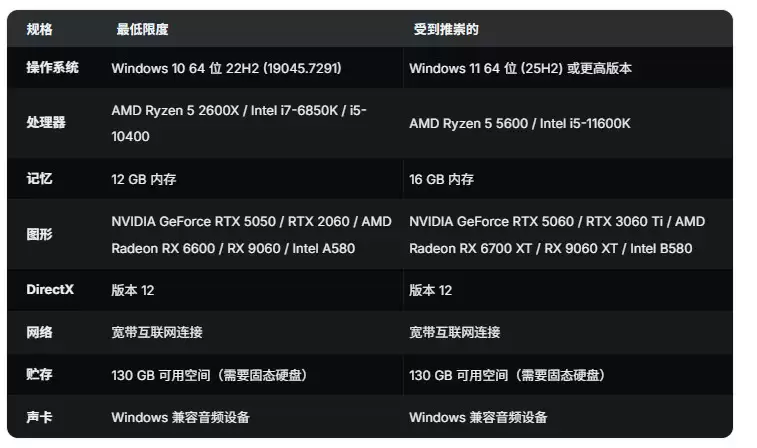This screenshot has height=448, width=757.
Task: Click the RTX 5050 / RTX 2060 graphics cell
Action: (x=252, y=235)
